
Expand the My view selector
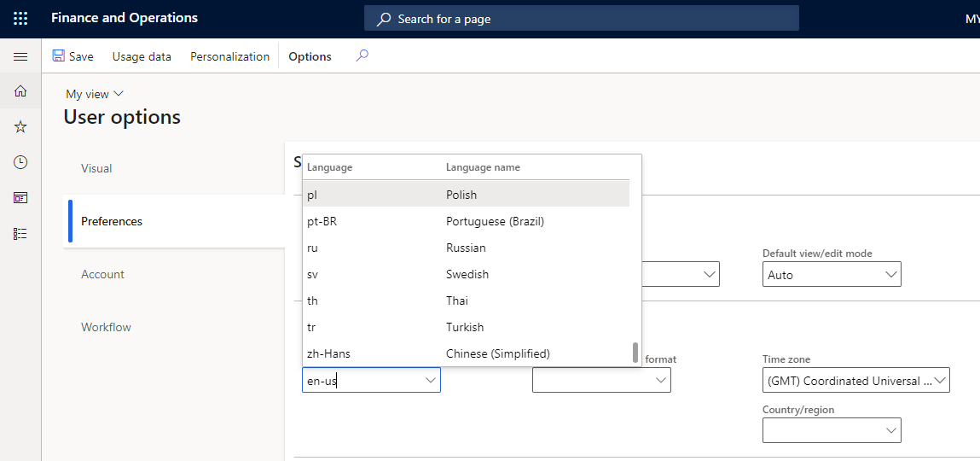click(95, 94)
